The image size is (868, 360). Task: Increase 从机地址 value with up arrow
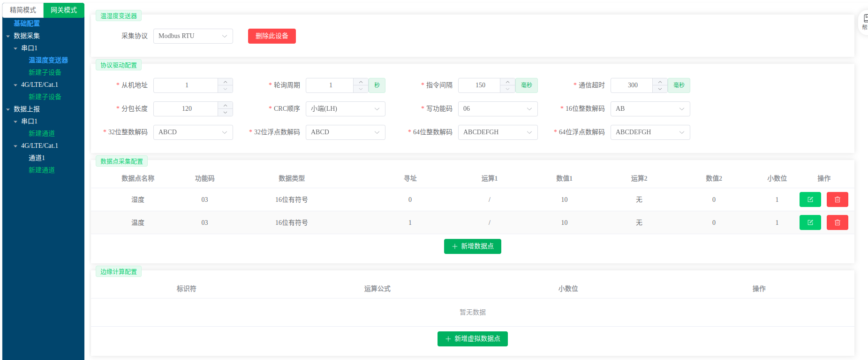pos(225,82)
